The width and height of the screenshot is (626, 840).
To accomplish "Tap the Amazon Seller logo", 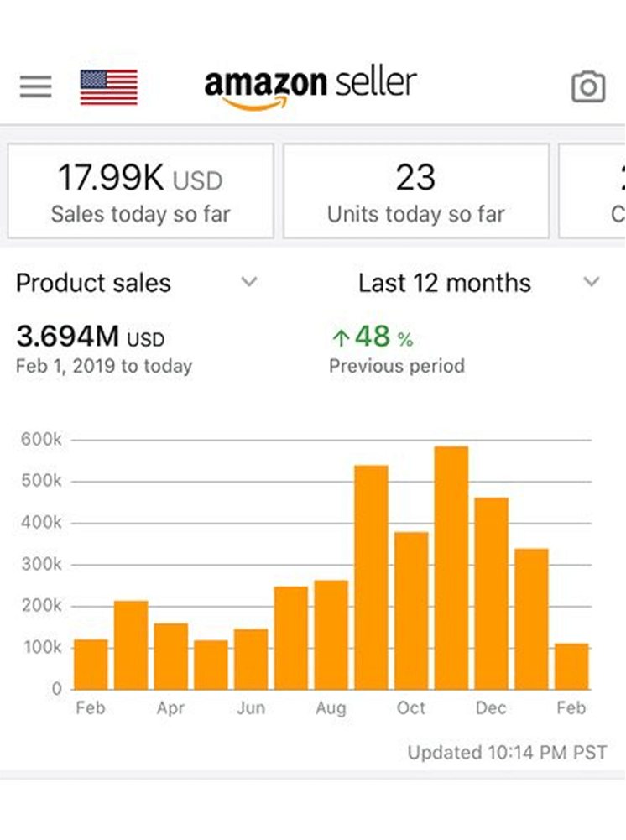I will 310,86.
